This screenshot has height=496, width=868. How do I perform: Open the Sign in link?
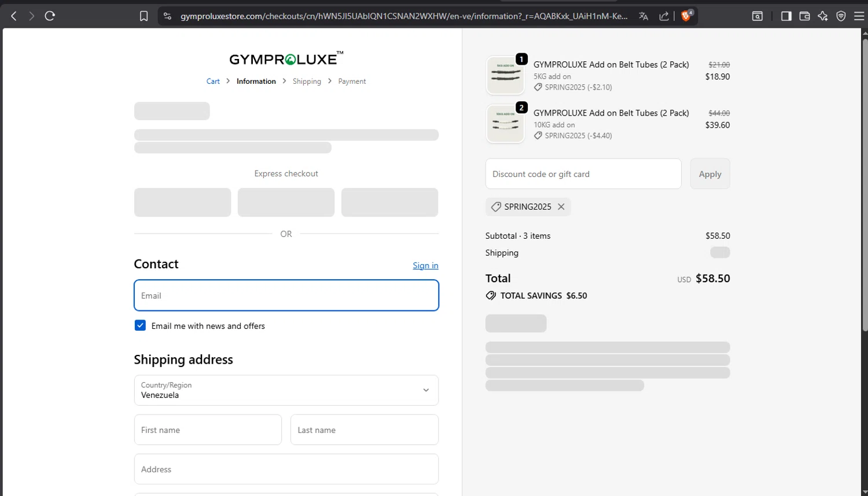point(425,265)
